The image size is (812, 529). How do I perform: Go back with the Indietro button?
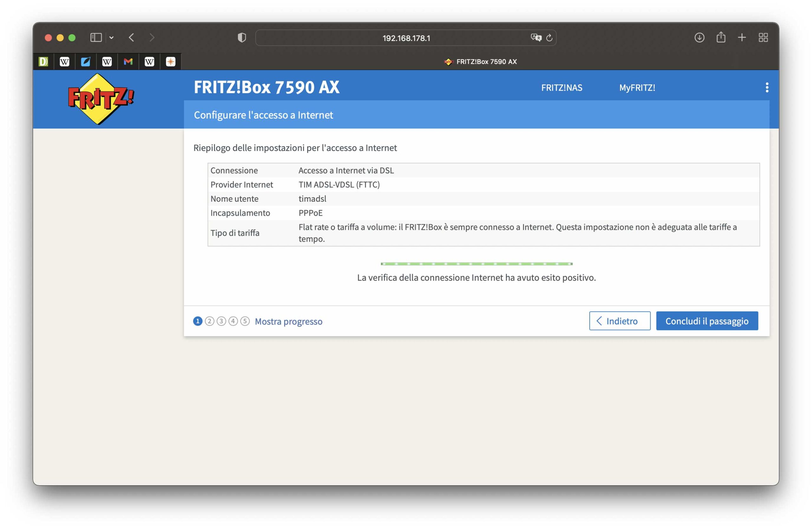[x=619, y=321]
